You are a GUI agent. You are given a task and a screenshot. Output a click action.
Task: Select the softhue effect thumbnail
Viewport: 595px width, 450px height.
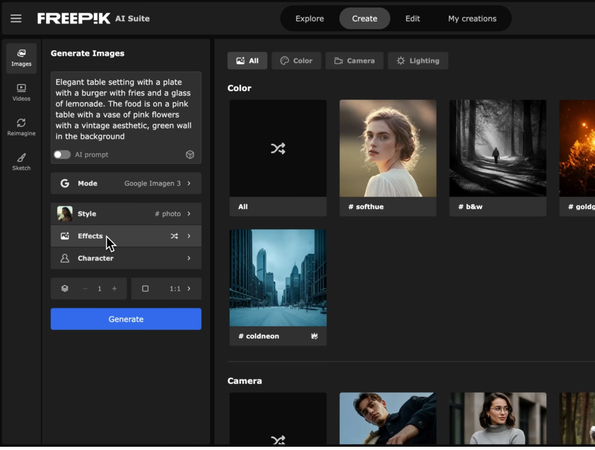388,148
